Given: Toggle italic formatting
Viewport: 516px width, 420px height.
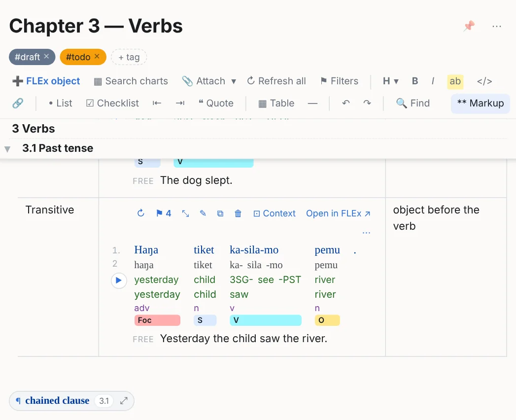Looking at the screenshot, I should [433, 81].
